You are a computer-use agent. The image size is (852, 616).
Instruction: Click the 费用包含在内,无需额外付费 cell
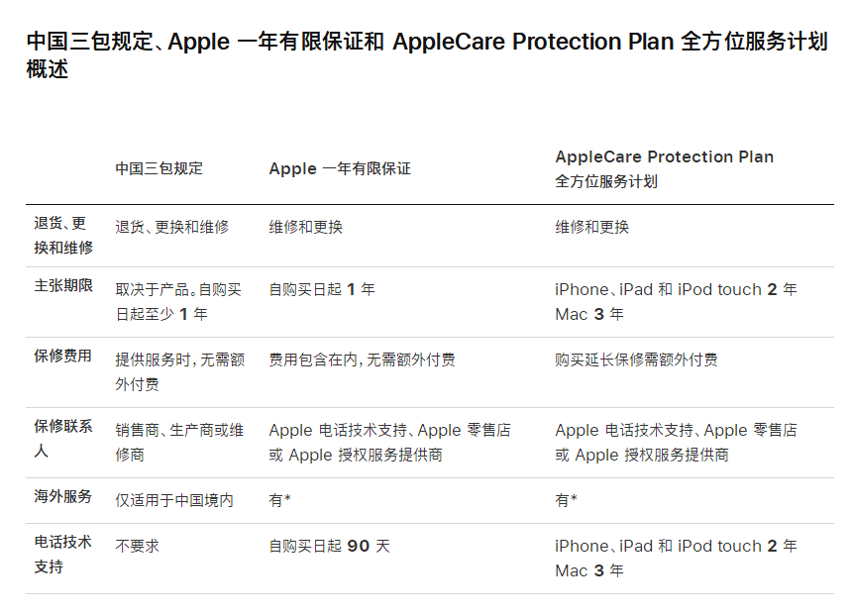pos(363,359)
